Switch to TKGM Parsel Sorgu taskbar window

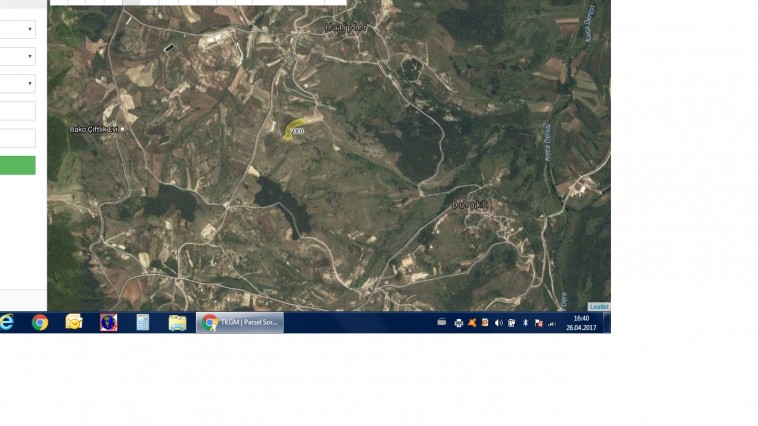pos(240,322)
